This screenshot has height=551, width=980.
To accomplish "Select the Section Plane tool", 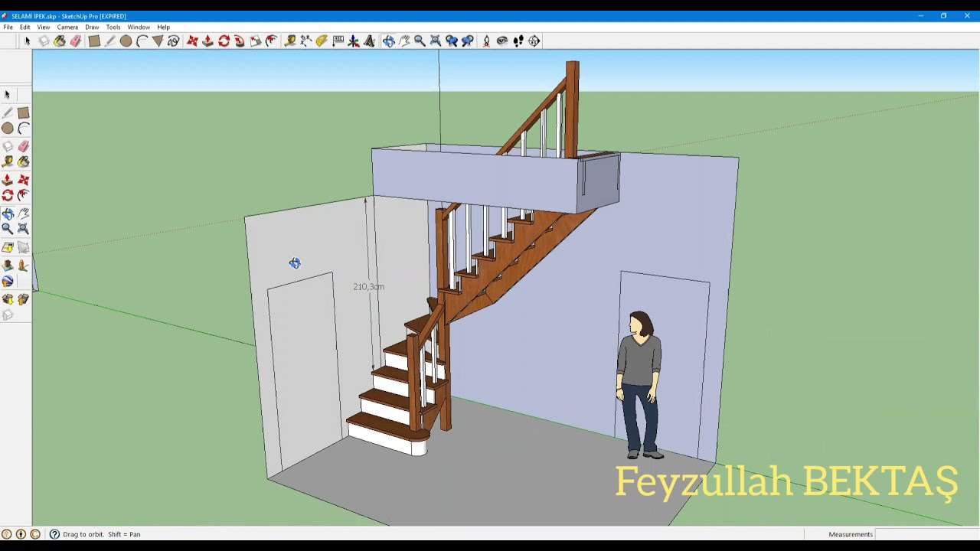I will 534,41.
